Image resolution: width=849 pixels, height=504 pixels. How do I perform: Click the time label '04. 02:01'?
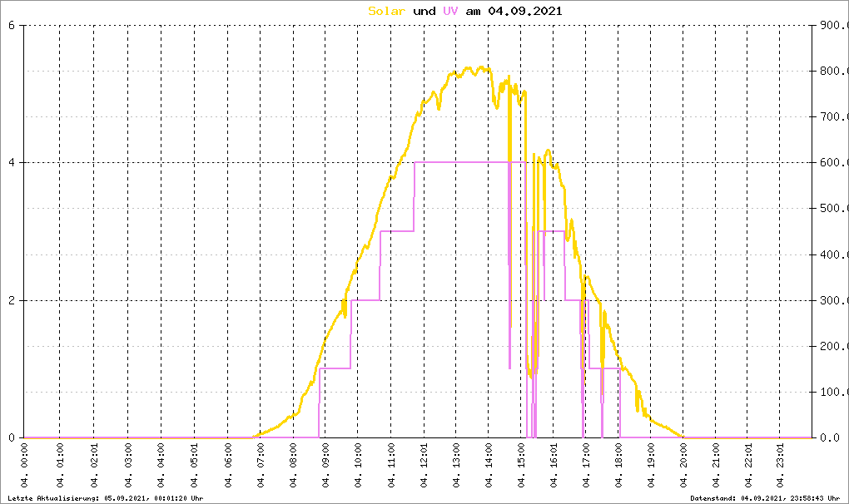click(x=94, y=466)
